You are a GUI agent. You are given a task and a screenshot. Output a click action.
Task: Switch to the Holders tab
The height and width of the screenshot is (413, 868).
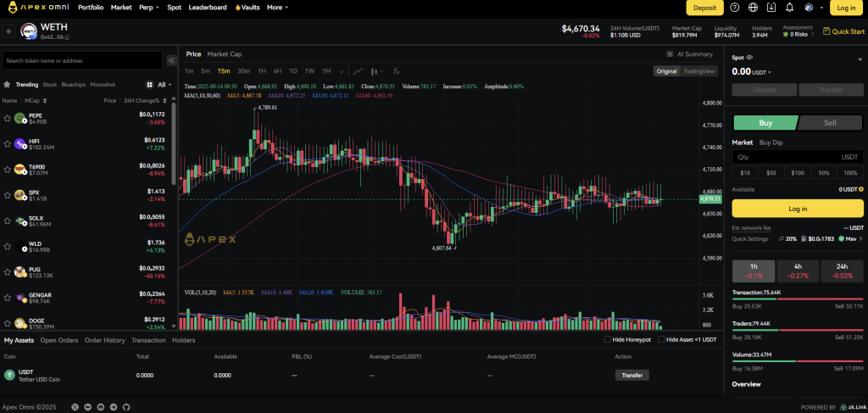pyautogui.click(x=183, y=340)
